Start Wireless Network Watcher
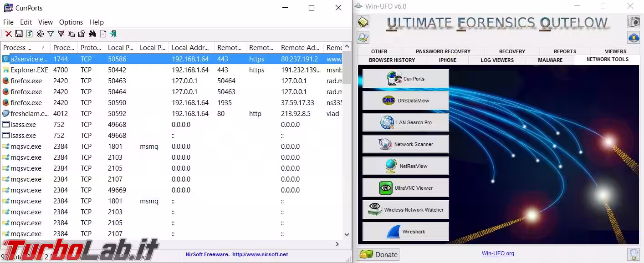The width and height of the screenshot is (644, 263). (405, 210)
